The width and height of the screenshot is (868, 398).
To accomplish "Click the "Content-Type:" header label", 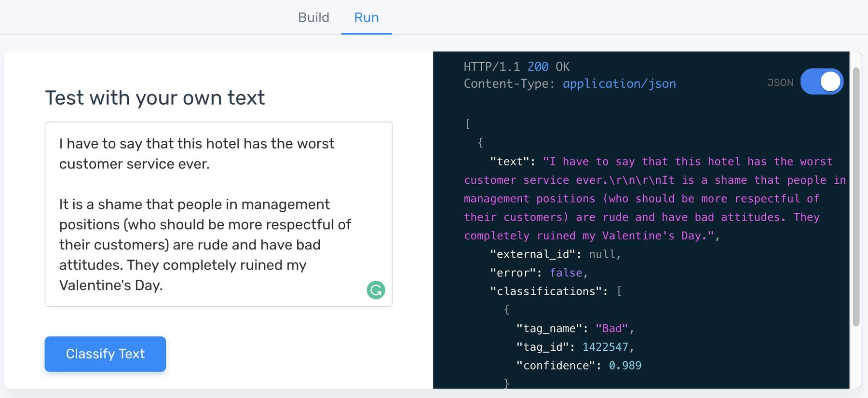I will 509,84.
